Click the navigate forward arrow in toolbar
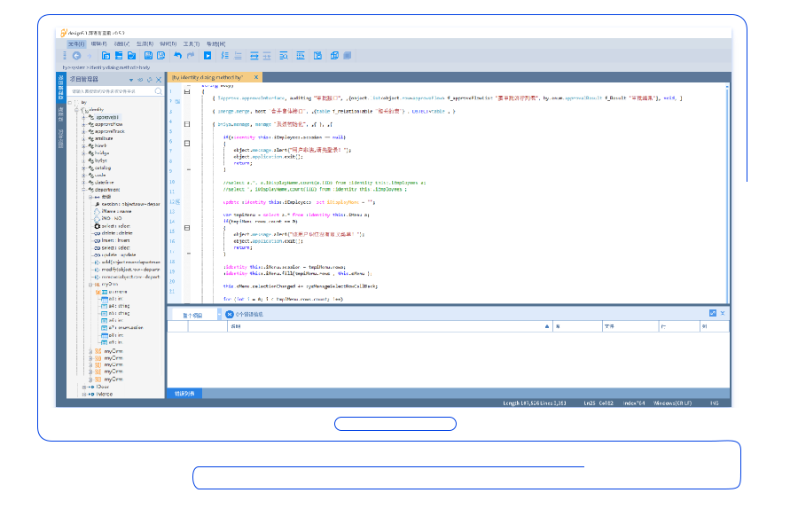 [89, 56]
